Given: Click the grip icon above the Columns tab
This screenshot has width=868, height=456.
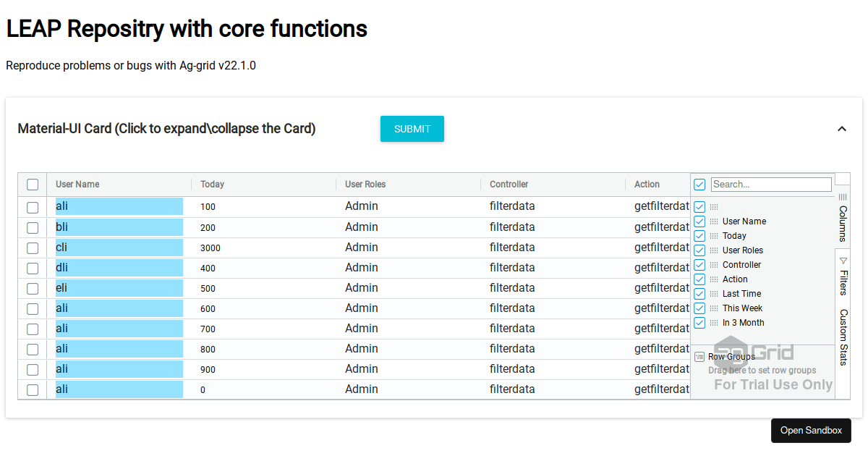Looking at the screenshot, I should pos(842,197).
